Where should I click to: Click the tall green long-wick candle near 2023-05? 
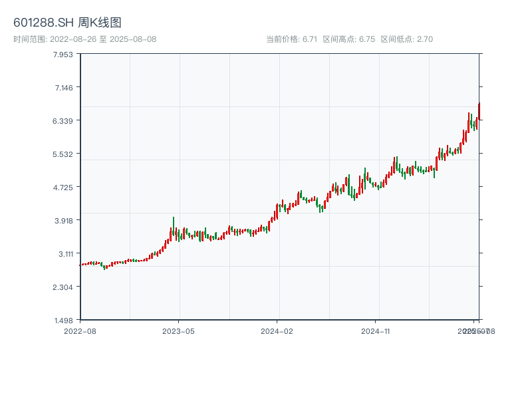pos(174,226)
